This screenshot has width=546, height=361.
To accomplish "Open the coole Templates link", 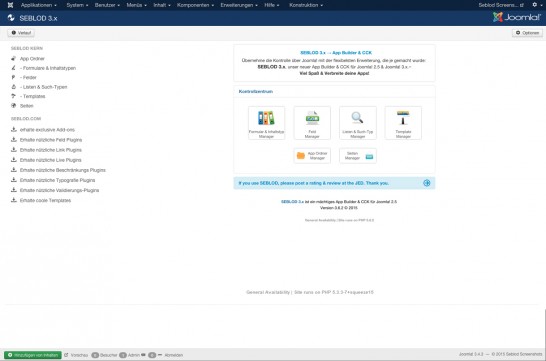I will (x=45, y=200).
